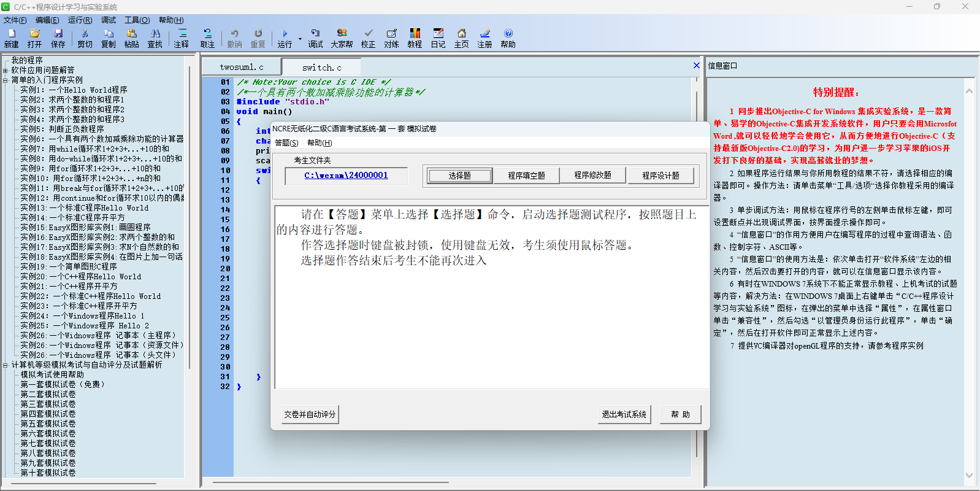Click the 重复 (Redo) toolbar icon
980x491 pixels.
258,38
